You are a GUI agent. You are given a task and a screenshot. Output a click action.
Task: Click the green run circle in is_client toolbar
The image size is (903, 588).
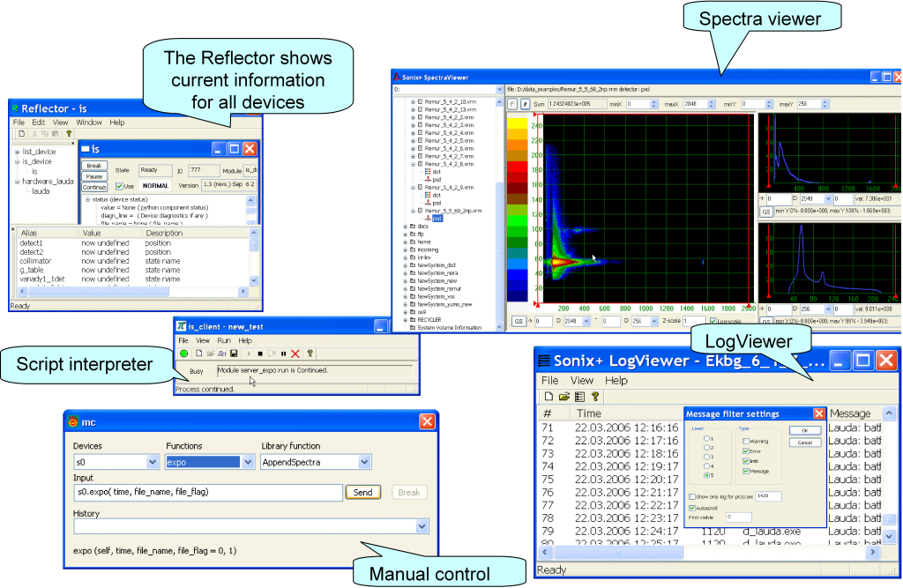click(183, 353)
